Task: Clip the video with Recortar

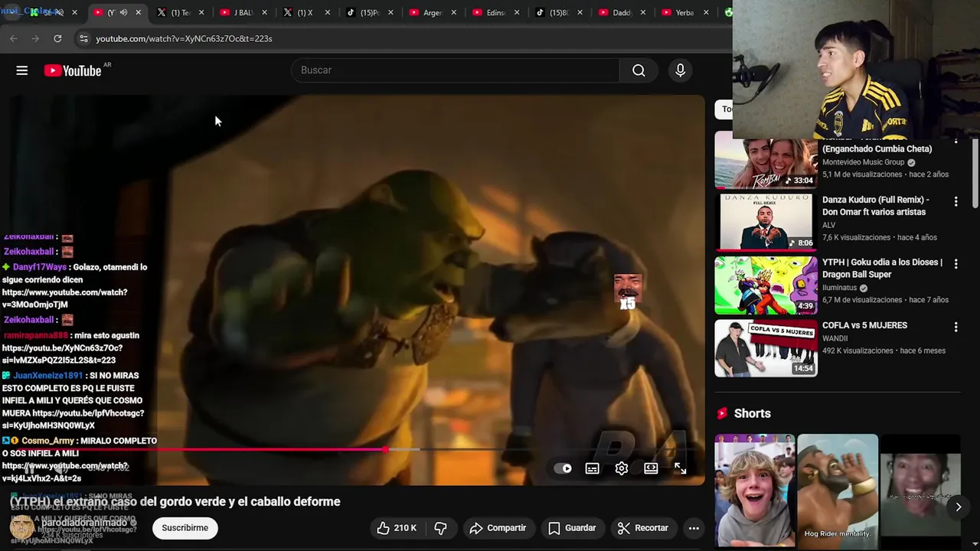Action: tap(643, 528)
